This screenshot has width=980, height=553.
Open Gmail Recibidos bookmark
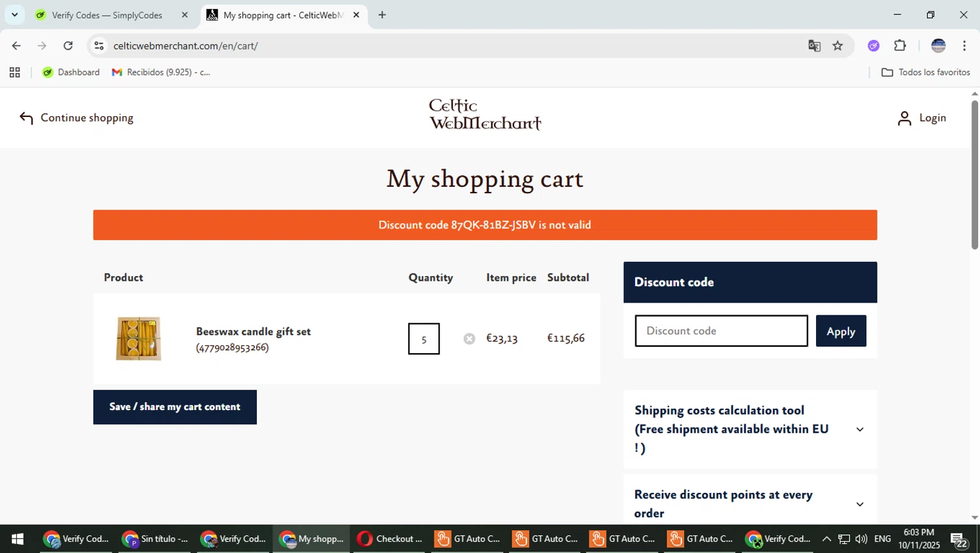coord(161,72)
